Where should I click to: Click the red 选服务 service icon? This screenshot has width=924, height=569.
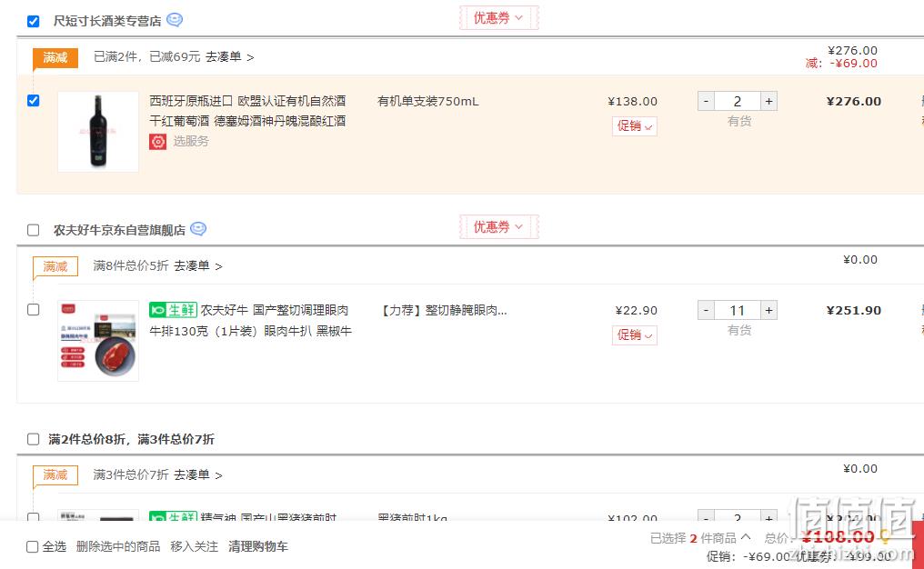(157, 142)
